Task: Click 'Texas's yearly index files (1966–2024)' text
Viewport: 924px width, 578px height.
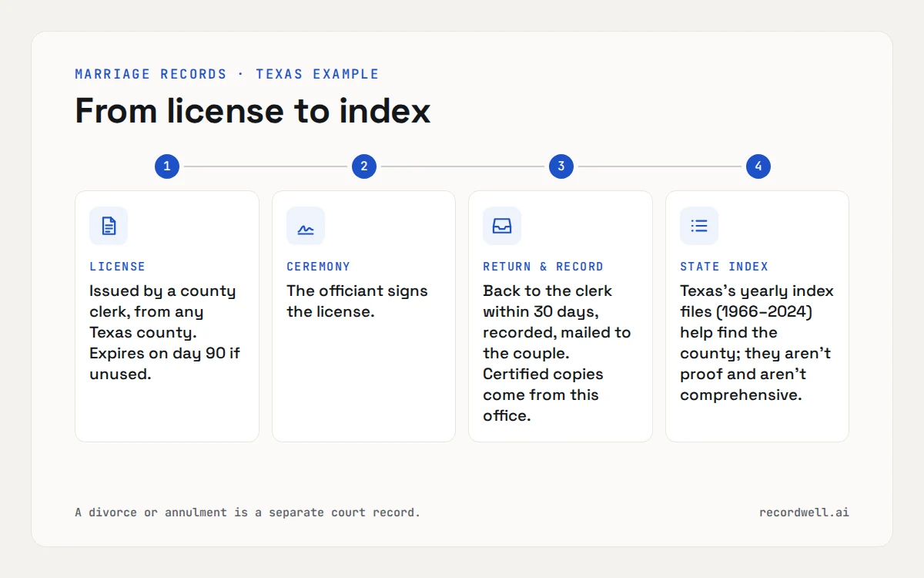Action: click(757, 343)
